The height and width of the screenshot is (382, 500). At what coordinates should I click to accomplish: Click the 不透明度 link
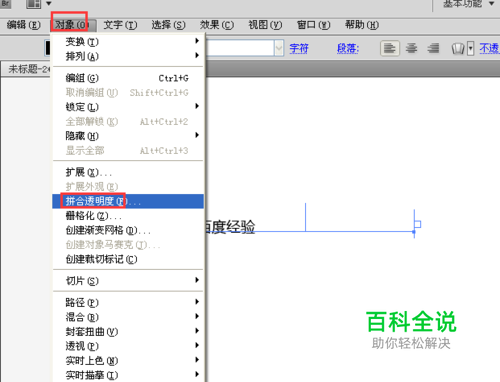[489, 49]
